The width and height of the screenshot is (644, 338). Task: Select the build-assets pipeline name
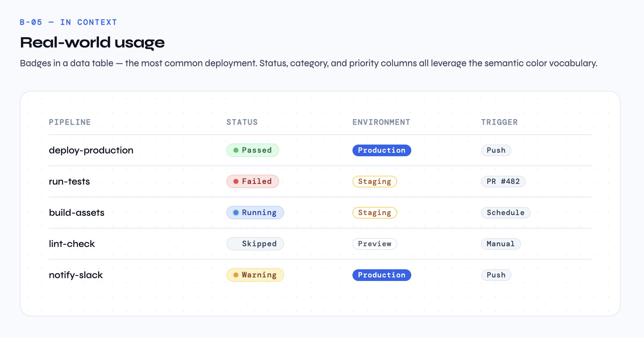point(77,213)
